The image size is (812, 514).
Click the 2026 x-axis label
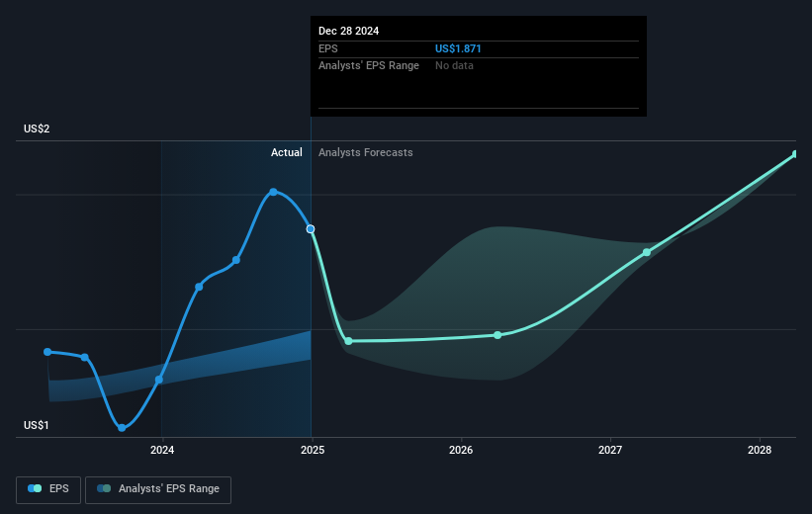pyautogui.click(x=461, y=450)
